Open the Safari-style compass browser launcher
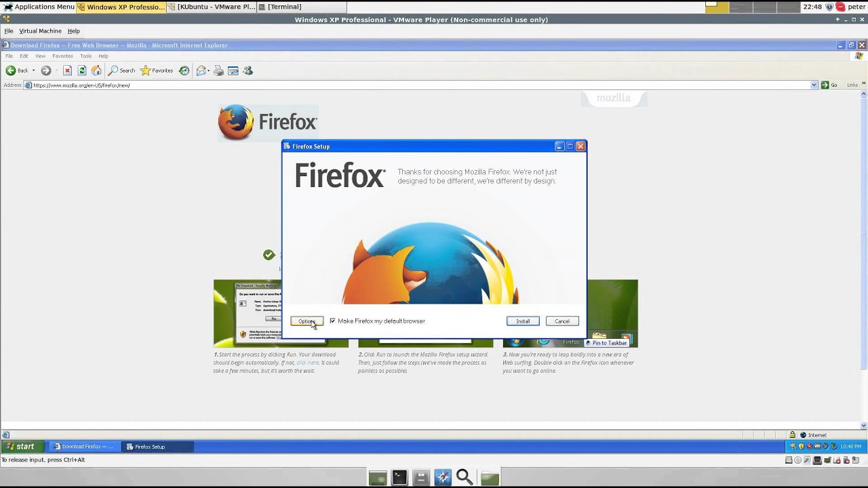The height and width of the screenshot is (488, 868). [x=443, y=477]
